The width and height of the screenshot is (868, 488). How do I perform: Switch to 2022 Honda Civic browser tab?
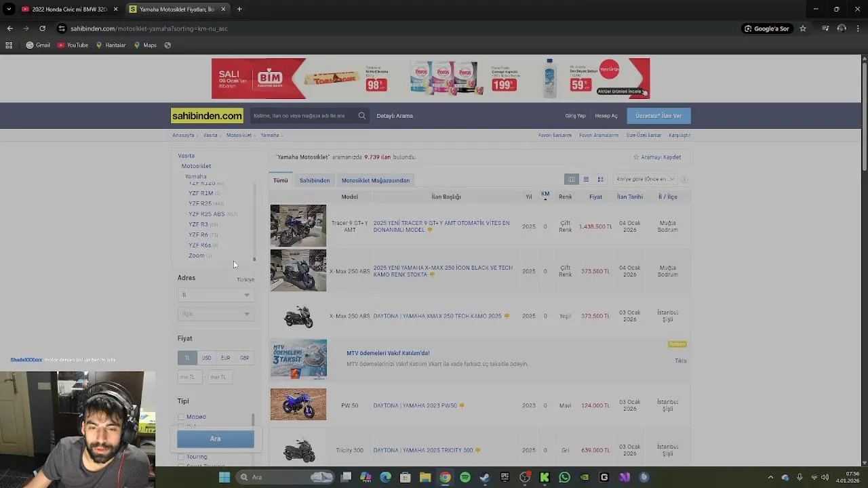(68, 9)
